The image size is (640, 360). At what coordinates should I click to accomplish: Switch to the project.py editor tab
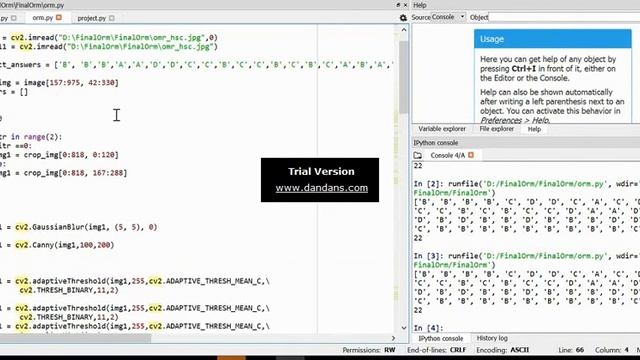coord(91,18)
